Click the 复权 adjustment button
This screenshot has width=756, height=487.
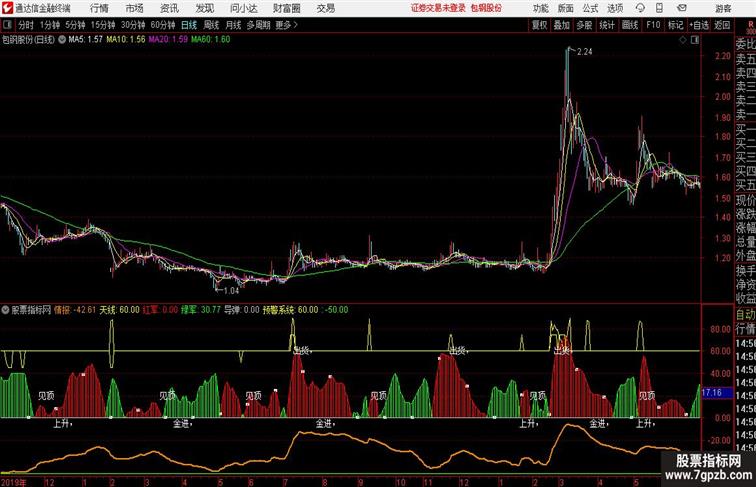[539, 25]
